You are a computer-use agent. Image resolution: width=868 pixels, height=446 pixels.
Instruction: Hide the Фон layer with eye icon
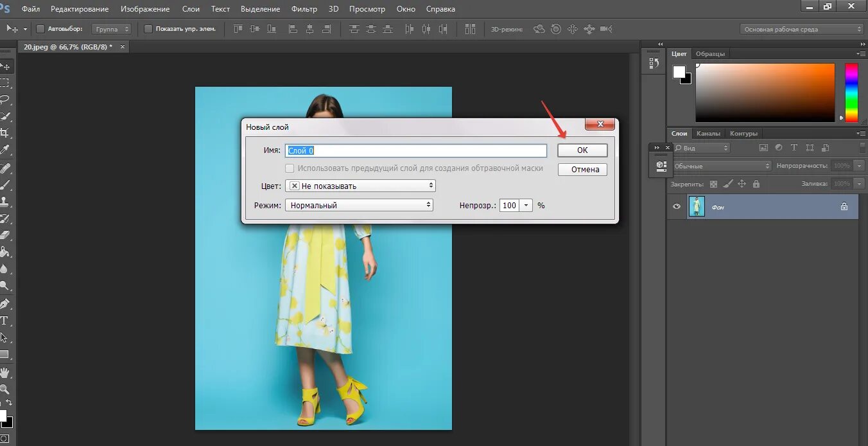(x=677, y=207)
